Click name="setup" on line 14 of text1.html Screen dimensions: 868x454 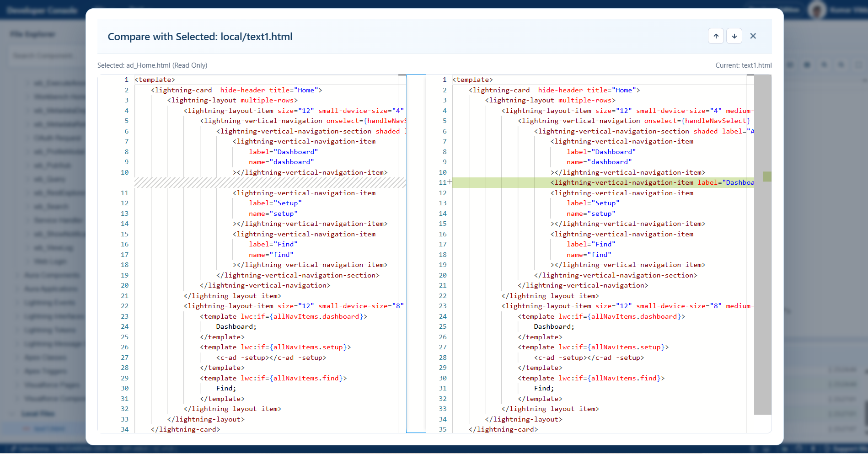point(591,214)
